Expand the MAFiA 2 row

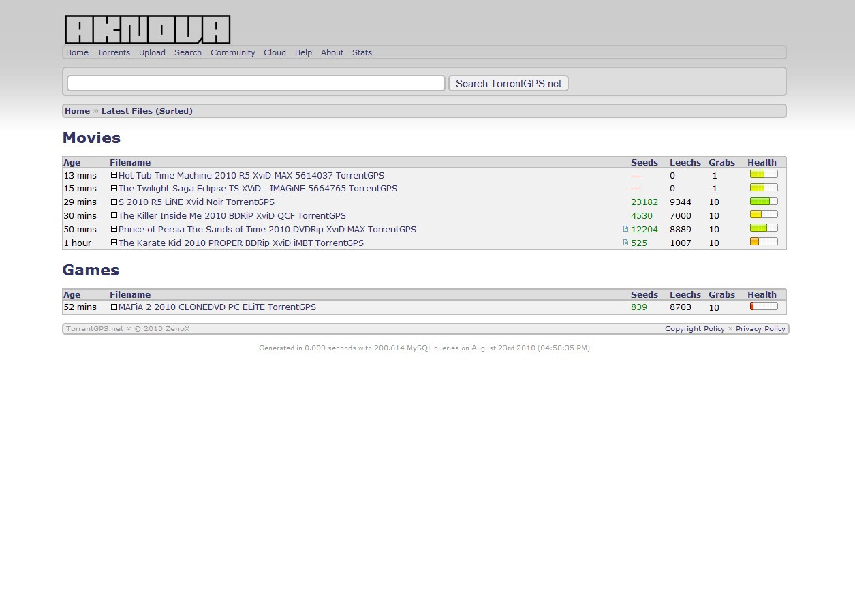click(114, 307)
